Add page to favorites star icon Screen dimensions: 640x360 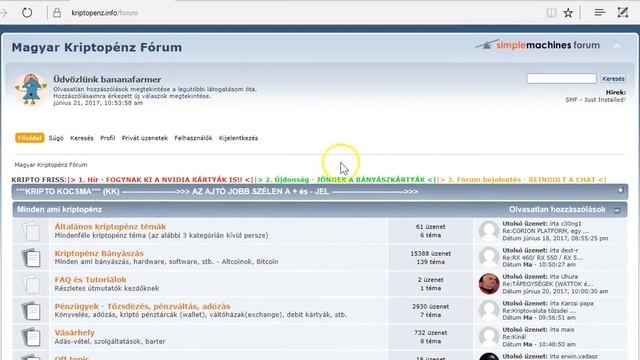click(x=568, y=13)
